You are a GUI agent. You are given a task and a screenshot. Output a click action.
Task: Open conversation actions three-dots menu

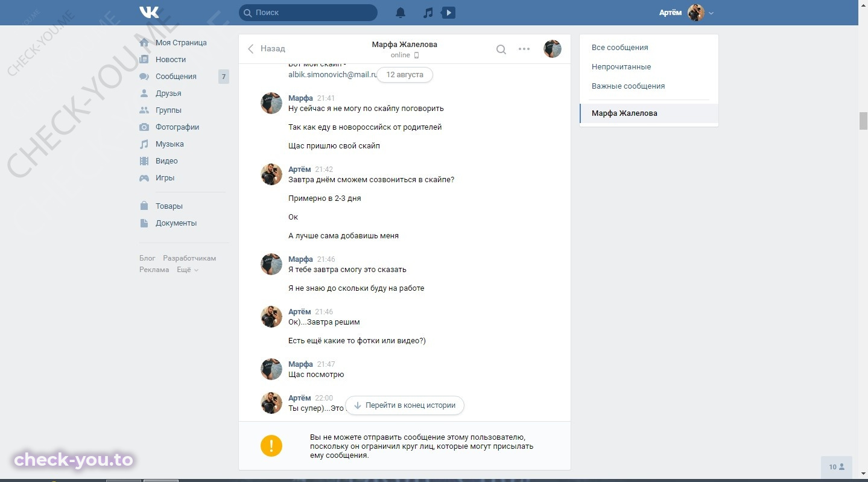(524, 49)
